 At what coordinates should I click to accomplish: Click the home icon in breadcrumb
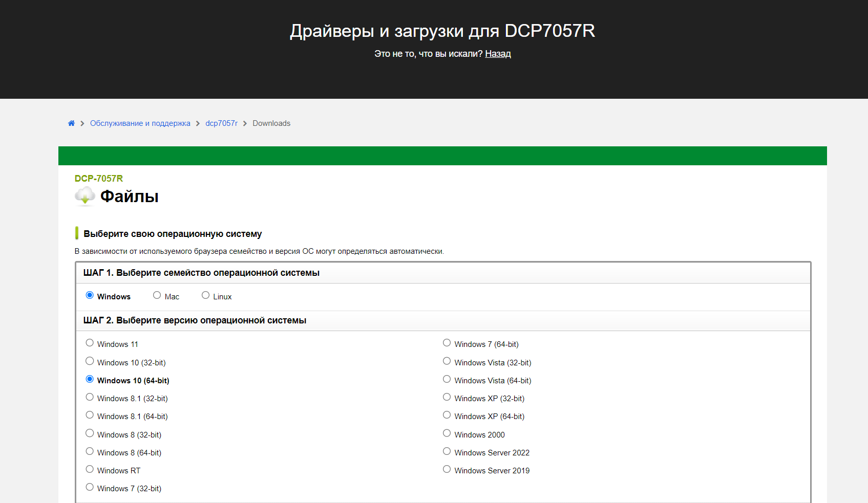71,123
